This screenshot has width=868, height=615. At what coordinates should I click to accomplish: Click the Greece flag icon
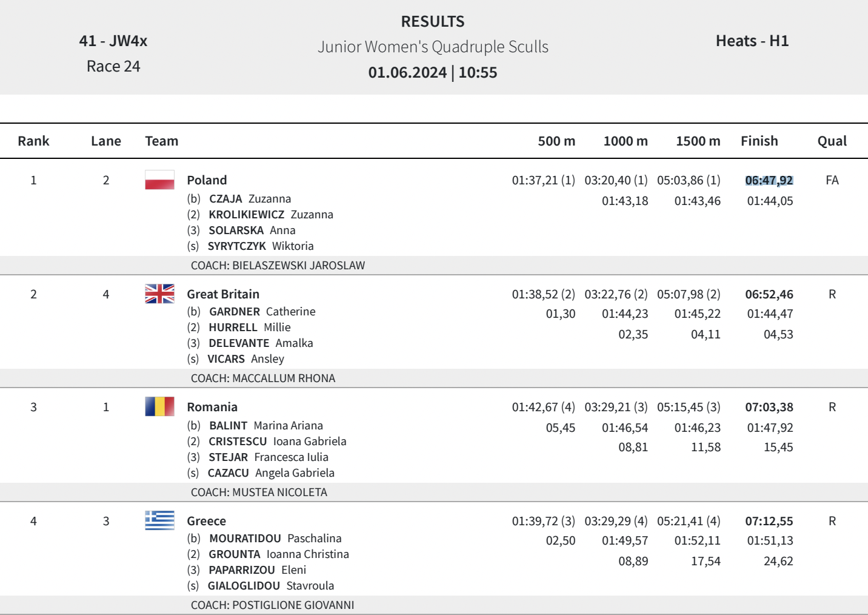159,520
